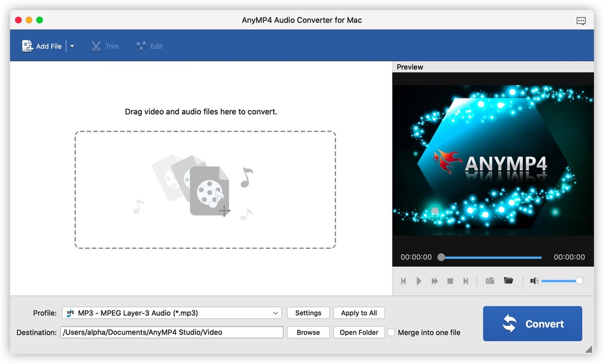Open profile Settings

pos(308,313)
